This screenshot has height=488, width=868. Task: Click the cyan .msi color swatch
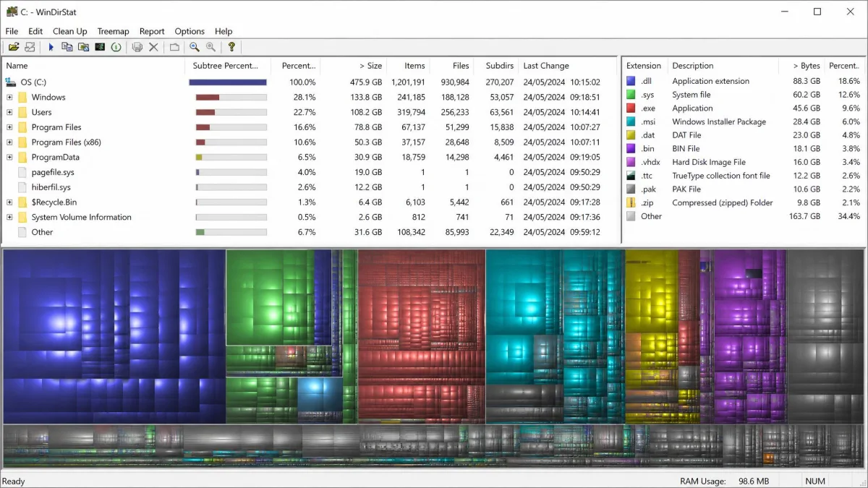(x=631, y=121)
